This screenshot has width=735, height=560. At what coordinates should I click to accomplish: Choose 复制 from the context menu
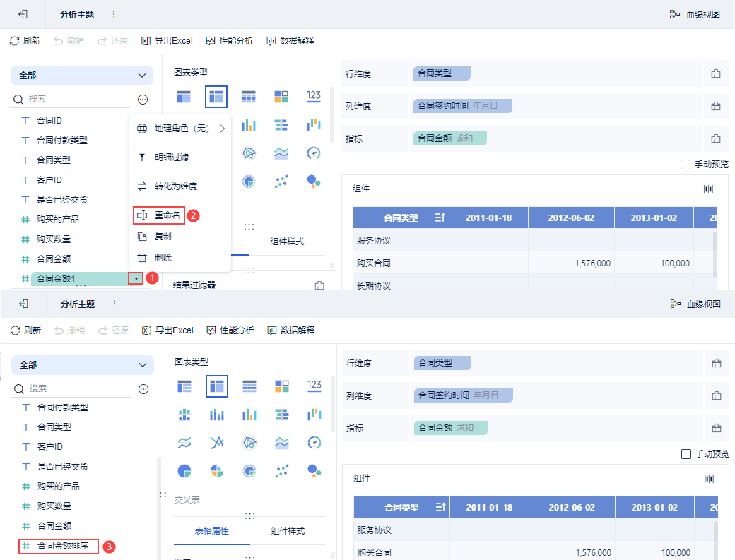point(181,237)
